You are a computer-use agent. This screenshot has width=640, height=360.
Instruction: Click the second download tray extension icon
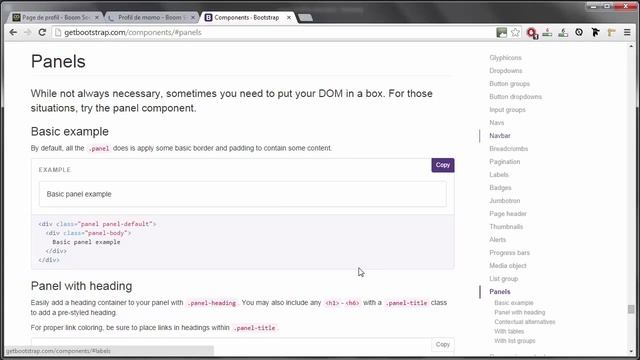click(x=563, y=33)
